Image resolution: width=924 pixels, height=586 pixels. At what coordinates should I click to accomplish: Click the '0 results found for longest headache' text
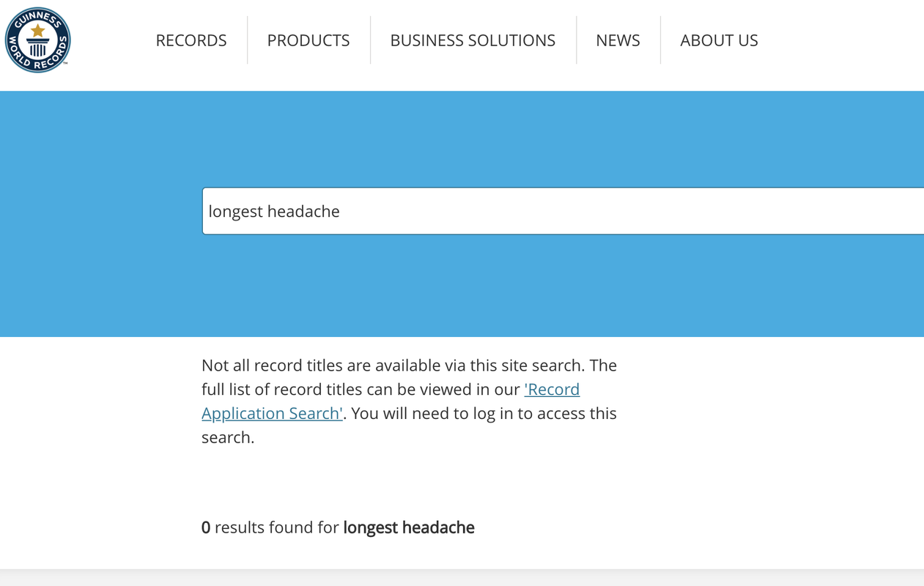click(338, 527)
